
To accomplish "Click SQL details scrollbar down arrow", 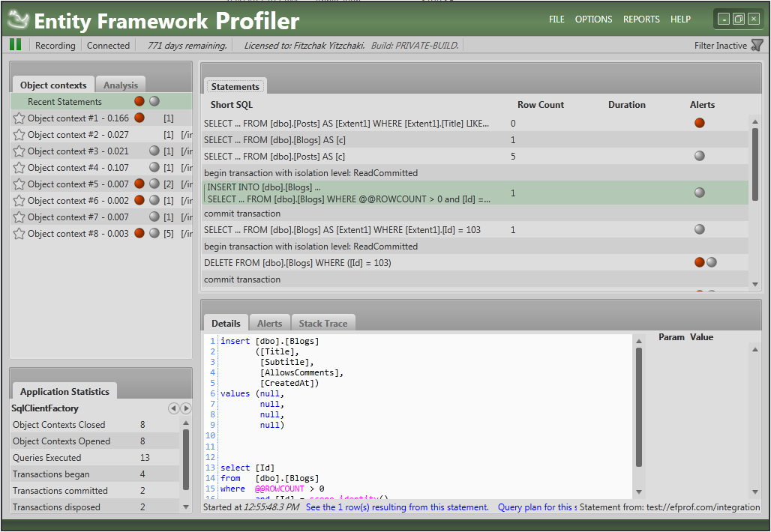I will click(639, 492).
